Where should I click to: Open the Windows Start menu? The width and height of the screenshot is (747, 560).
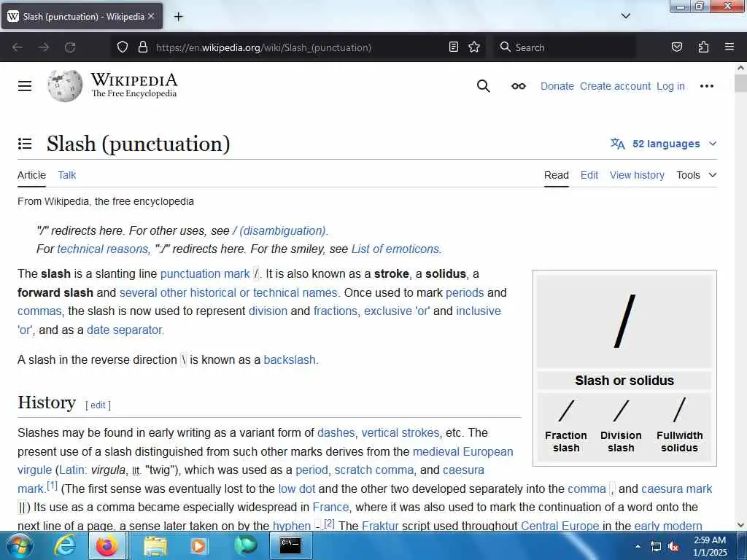(x=20, y=545)
